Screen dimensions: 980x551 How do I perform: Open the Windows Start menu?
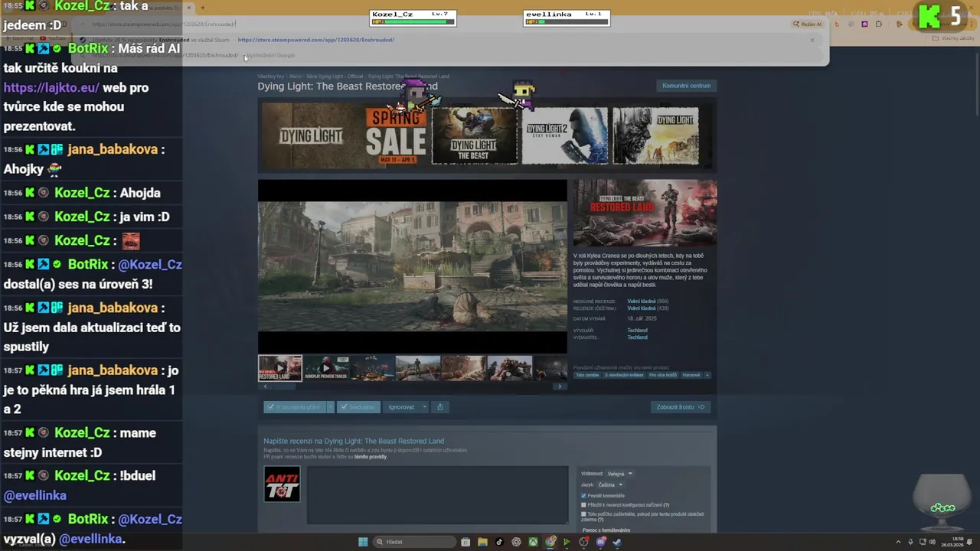click(363, 542)
